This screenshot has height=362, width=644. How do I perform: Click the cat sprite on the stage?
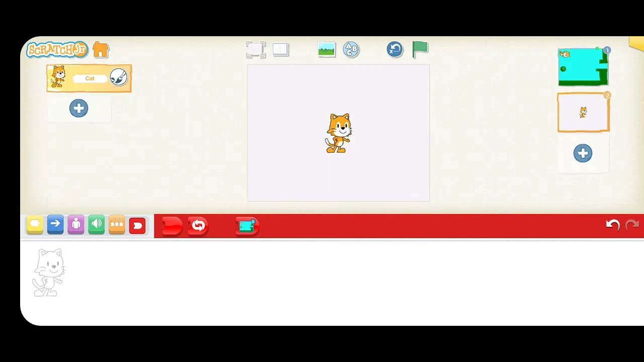338,133
